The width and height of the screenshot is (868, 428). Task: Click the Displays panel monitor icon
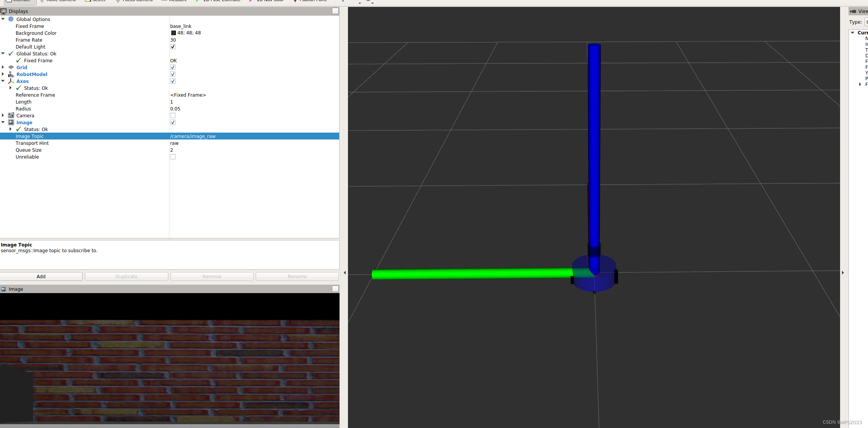tap(3, 11)
